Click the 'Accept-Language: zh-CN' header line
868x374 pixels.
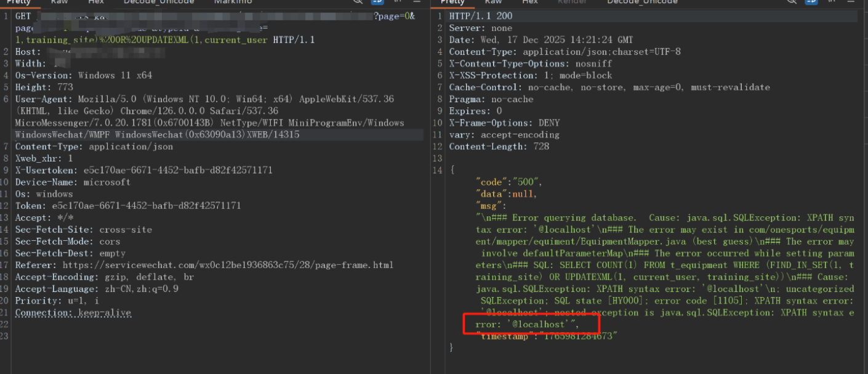[x=97, y=289]
